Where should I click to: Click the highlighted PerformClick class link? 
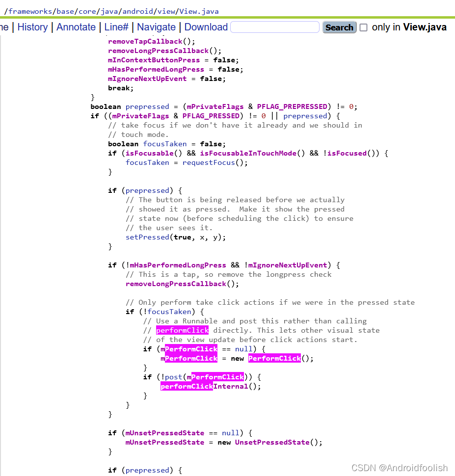[274, 358]
